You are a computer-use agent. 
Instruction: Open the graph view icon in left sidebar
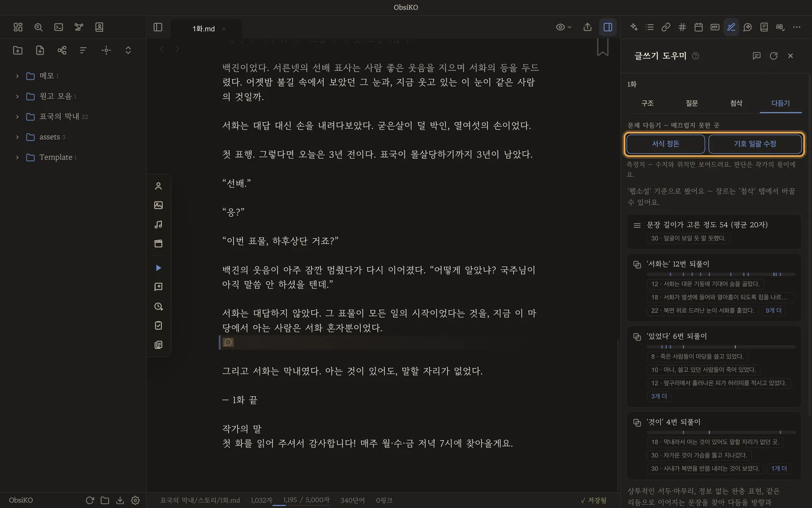[79, 27]
